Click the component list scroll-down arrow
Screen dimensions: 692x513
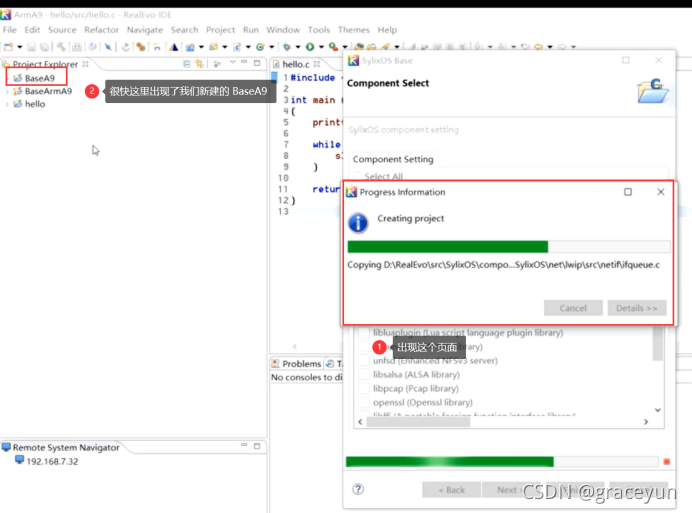tap(658, 410)
